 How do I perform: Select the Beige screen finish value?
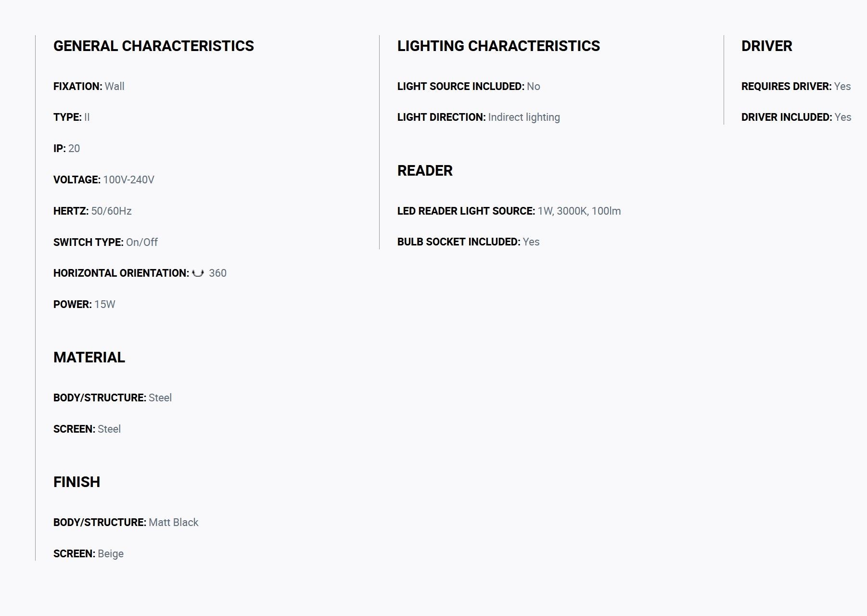pyautogui.click(x=111, y=553)
